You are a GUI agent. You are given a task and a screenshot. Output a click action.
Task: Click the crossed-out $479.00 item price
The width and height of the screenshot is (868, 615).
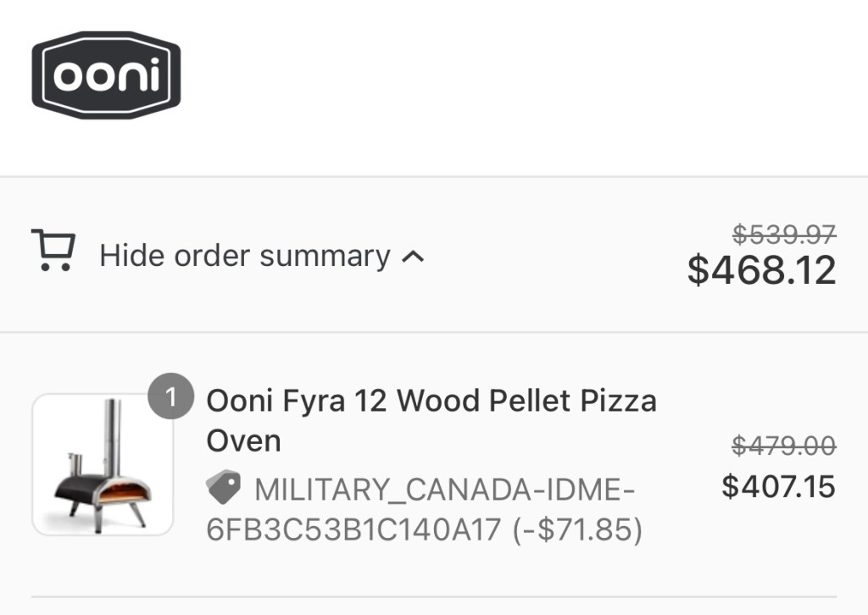coord(783,445)
